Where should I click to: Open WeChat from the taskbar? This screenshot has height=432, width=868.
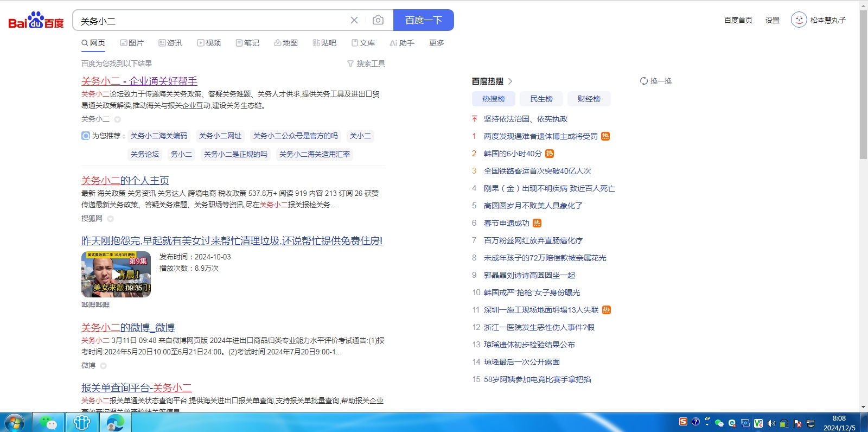tap(48, 422)
